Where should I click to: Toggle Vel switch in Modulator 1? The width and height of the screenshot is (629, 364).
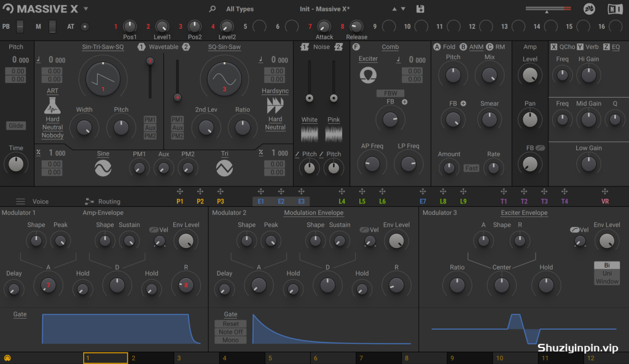pos(154,230)
